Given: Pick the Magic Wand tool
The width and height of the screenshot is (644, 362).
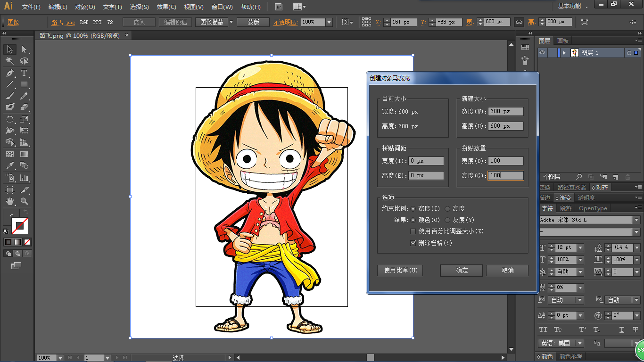Looking at the screenshot, I should [10, 61].
